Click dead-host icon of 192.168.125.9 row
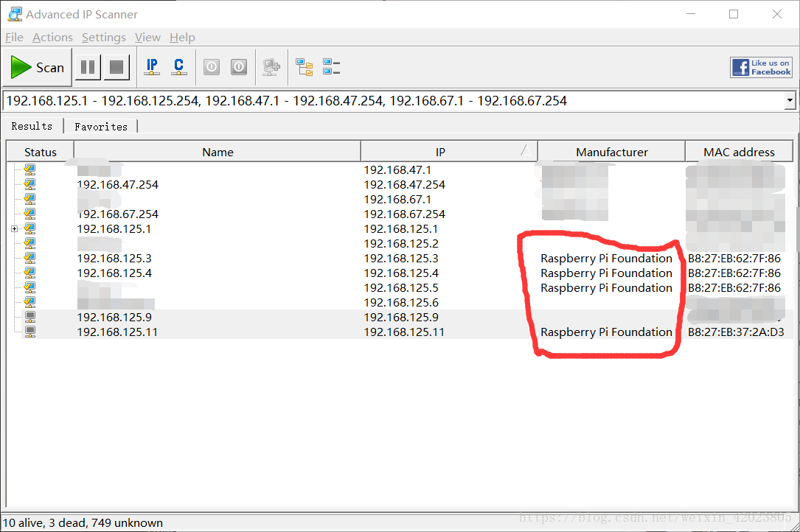Screen dimensions: 800x532 (x=30, y=318)
